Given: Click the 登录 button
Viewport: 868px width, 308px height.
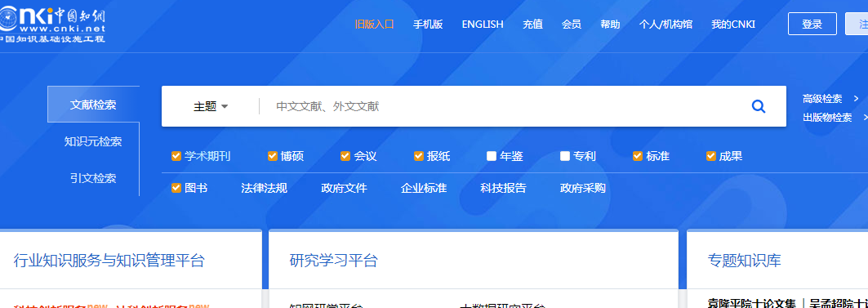Looking at the screenshot, I should (x=812, y=24).
